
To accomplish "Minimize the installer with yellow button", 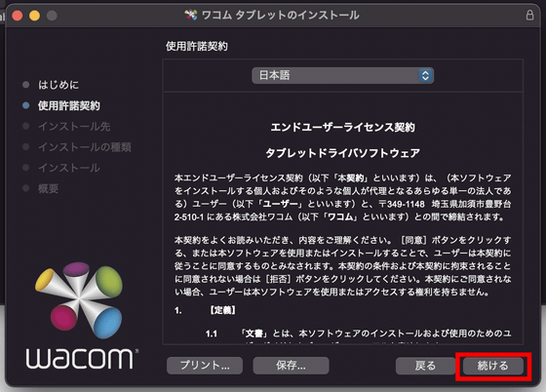I will click(x=34, y=16).
